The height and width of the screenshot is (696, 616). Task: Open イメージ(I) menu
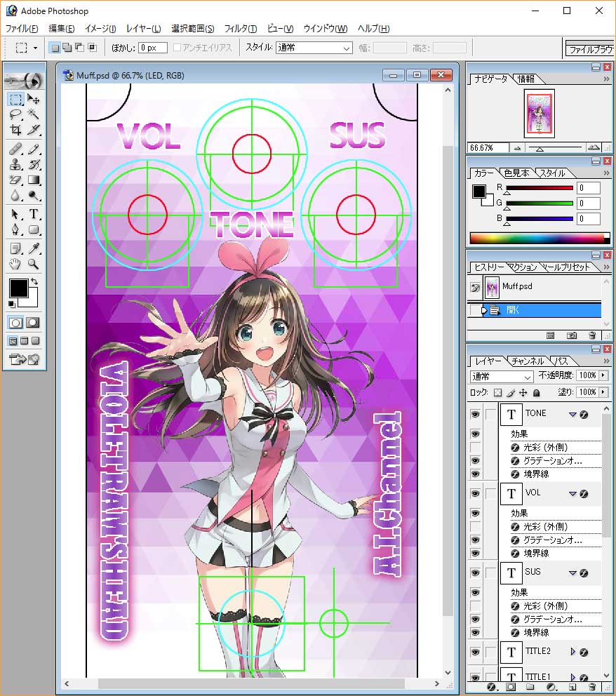click(100, 28)
